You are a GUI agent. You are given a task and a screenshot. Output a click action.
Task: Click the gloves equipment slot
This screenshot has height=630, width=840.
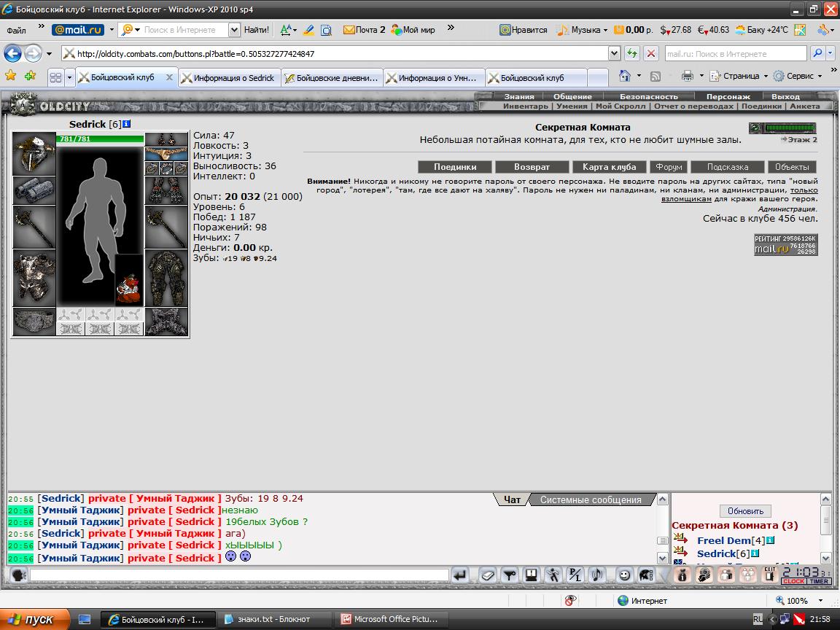coord(166,190)
